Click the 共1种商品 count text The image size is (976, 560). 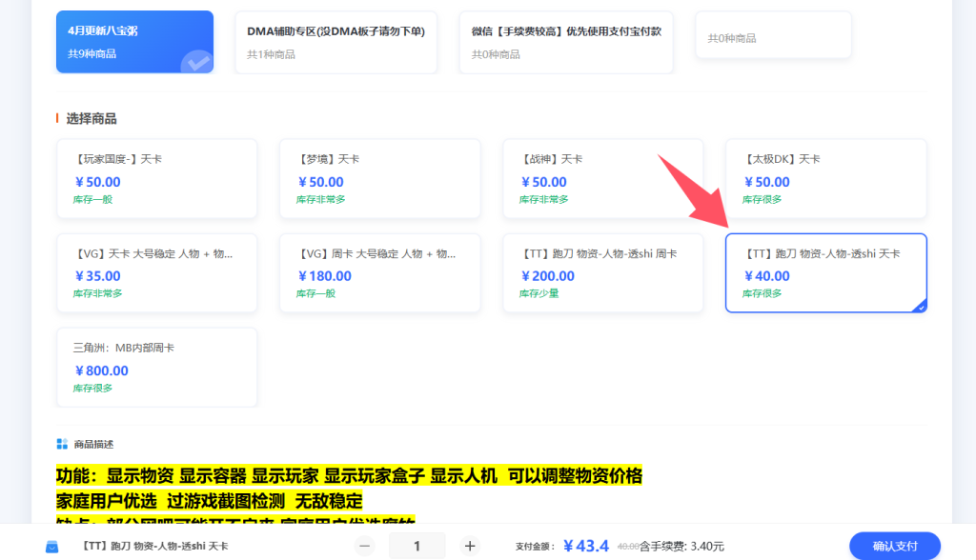(271, 54)
